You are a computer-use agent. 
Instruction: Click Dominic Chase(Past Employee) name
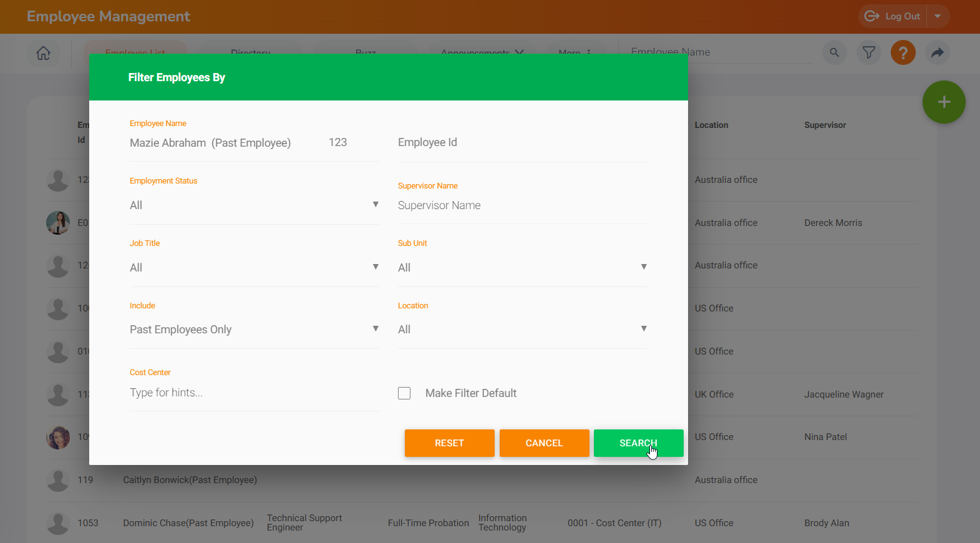point(188,523)
